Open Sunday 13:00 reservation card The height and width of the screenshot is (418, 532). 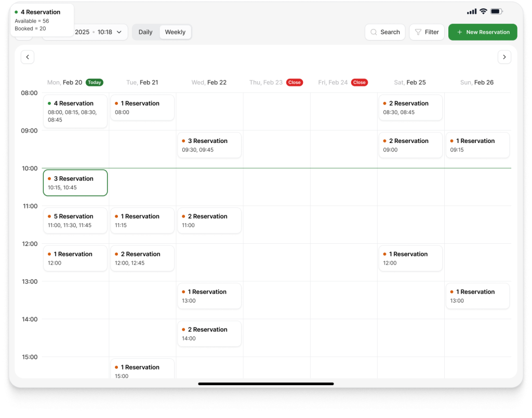click(x=477, y=296)
